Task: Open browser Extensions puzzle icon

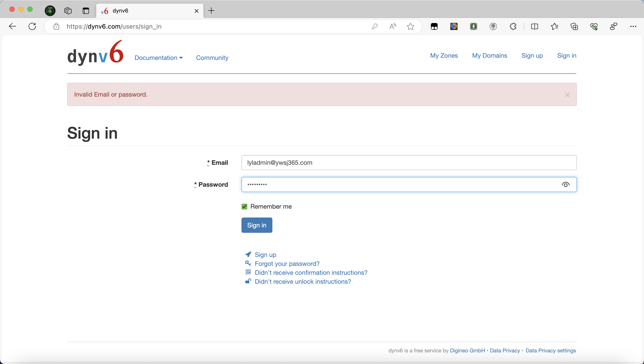Action: pos(513,26)
